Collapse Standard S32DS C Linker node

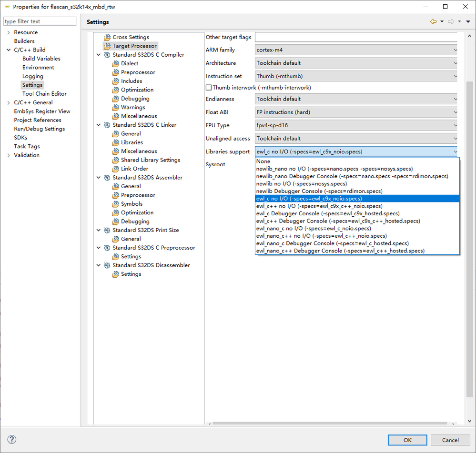(98, 125)
